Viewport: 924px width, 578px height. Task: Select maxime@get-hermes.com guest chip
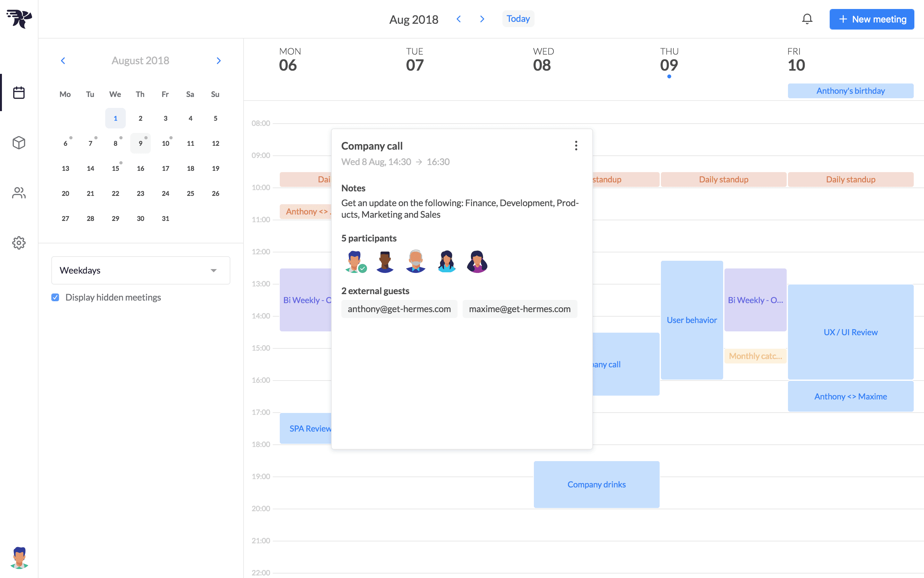[520, 309]
